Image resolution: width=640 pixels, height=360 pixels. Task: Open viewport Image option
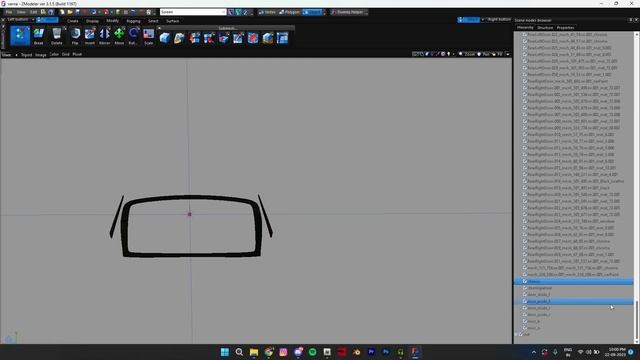pyautogui.click(x=40, y=55)
